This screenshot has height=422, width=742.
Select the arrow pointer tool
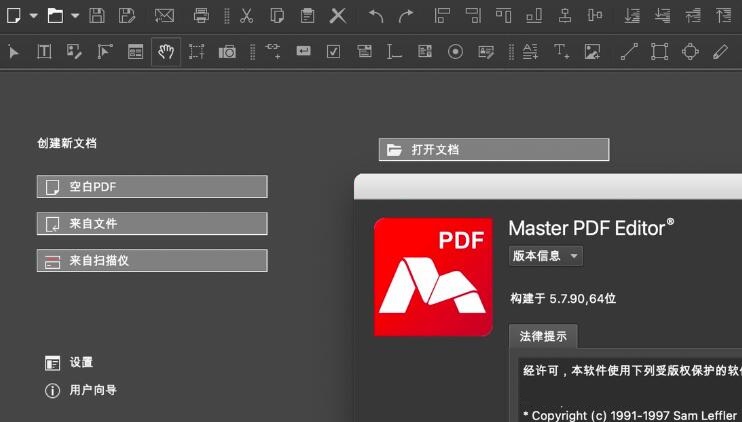[x=14, y=52]
